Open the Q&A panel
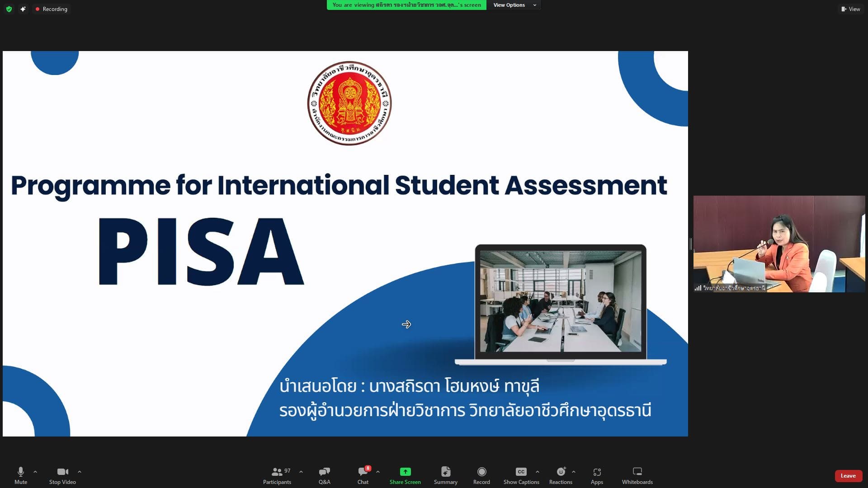Viewport: 868px width, 488px height. pos(324,475)
